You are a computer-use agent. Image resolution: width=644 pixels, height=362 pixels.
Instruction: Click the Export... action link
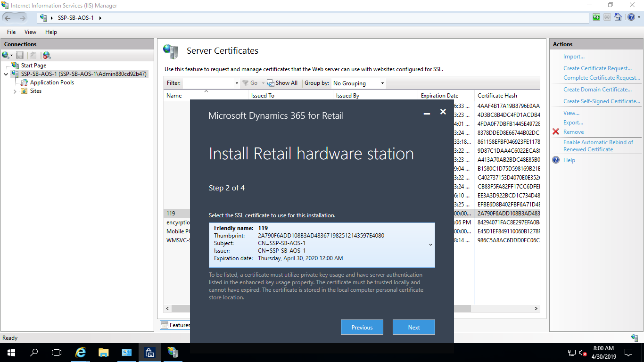573,123
